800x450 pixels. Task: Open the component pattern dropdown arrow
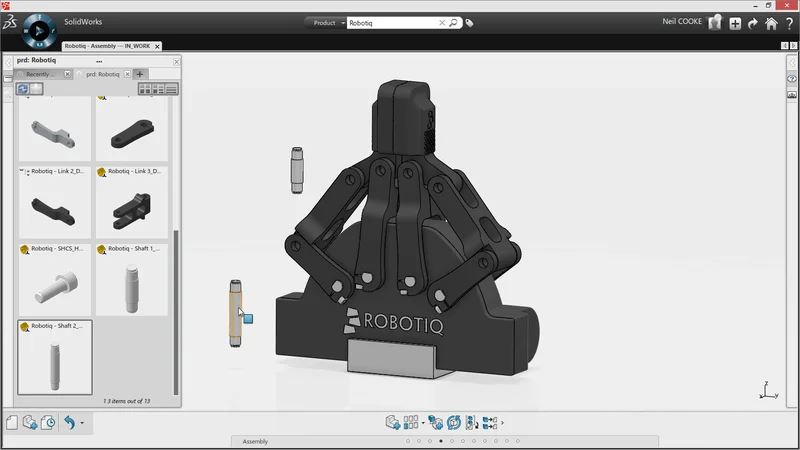coord(423,423)
